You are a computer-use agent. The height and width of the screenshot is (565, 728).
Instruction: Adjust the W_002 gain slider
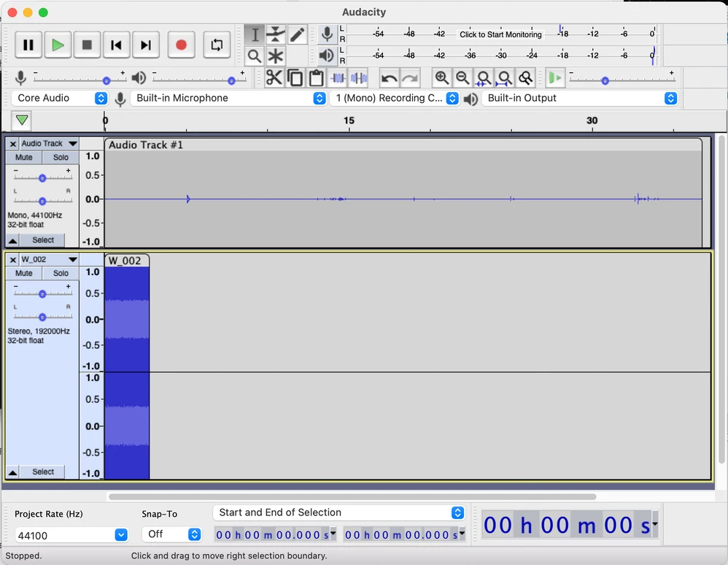point(42,294)
